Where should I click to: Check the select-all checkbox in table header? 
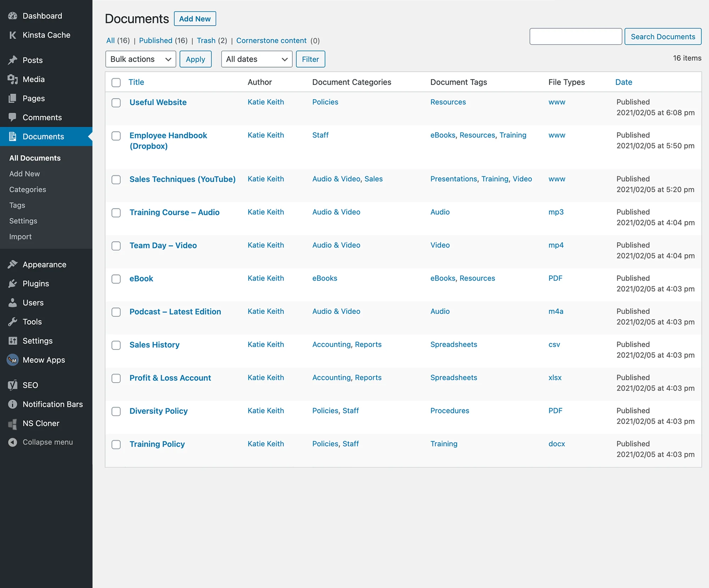(x=116, y=83)
